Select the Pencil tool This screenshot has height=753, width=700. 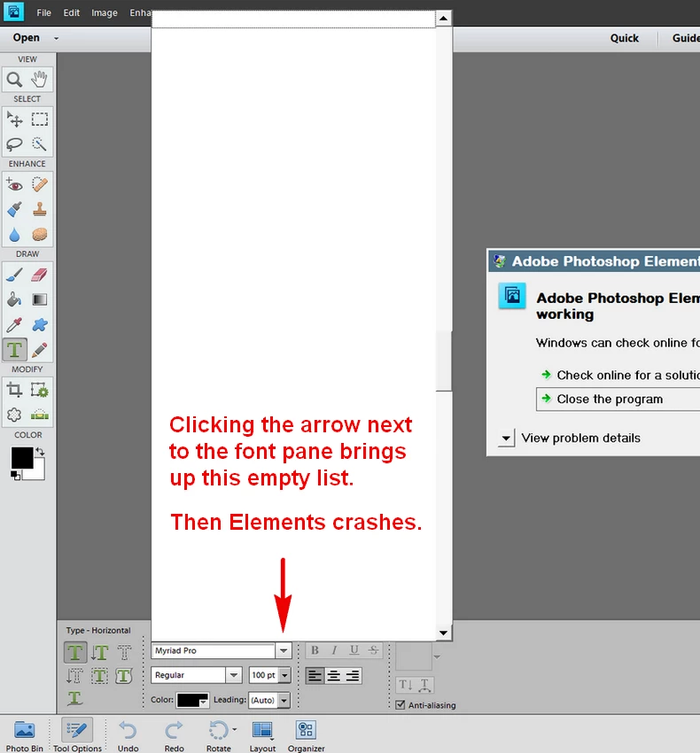click(x=39, y=350)
